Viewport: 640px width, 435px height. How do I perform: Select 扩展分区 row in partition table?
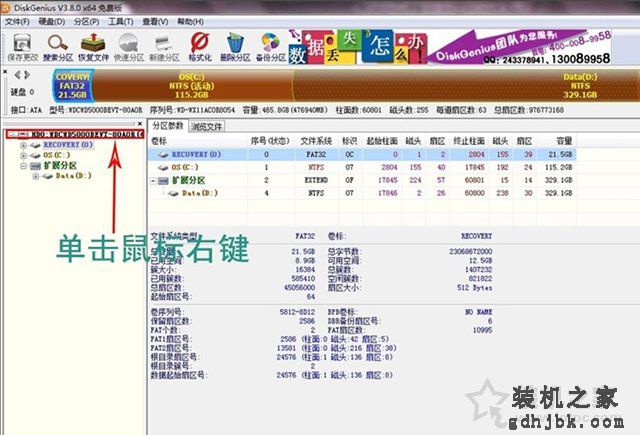[x=362, y=180]
